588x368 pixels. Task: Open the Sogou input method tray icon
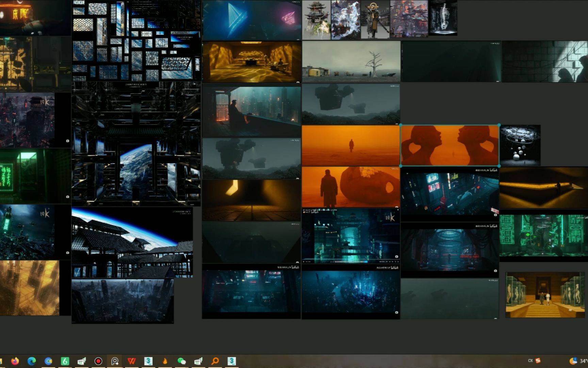coord(538,361)
